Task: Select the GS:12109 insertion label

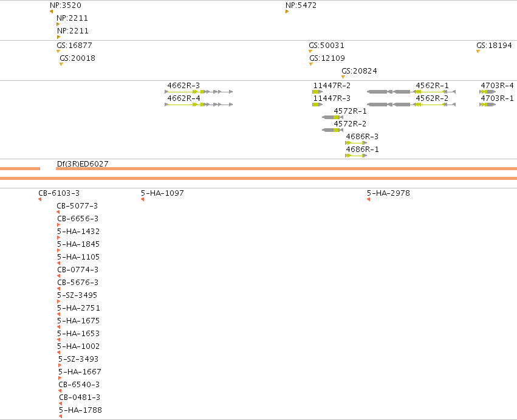Action: 327,58
